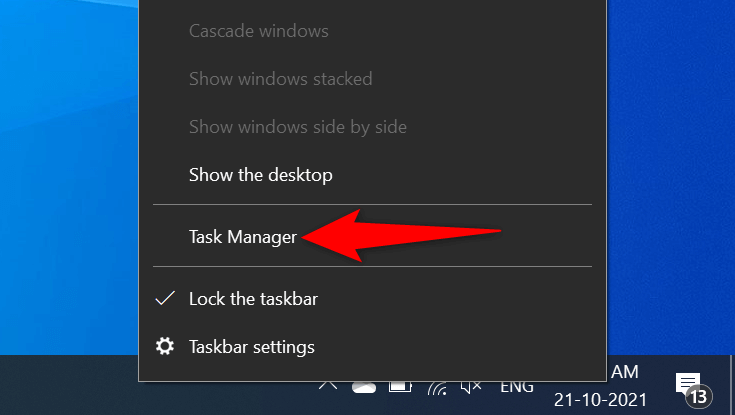Viewport: 735px width, 415px height.
Task: Click the muted volume speaker icon
Action: 472,387
